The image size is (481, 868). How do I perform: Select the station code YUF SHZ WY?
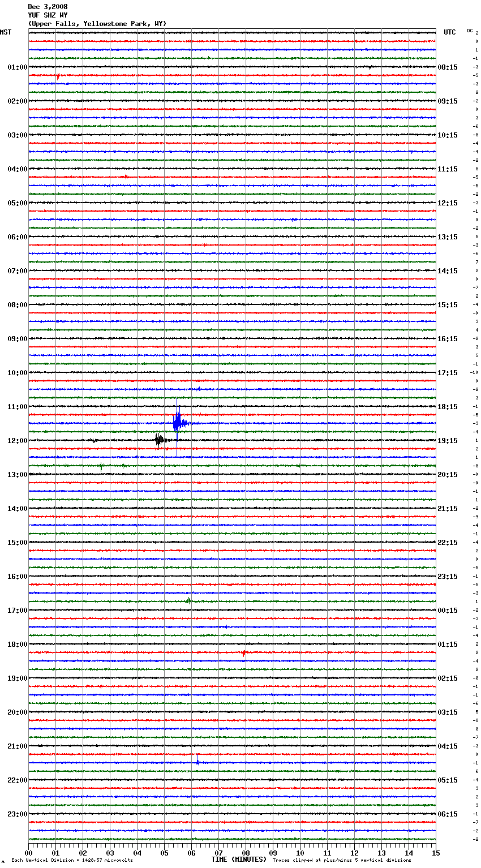48,15
